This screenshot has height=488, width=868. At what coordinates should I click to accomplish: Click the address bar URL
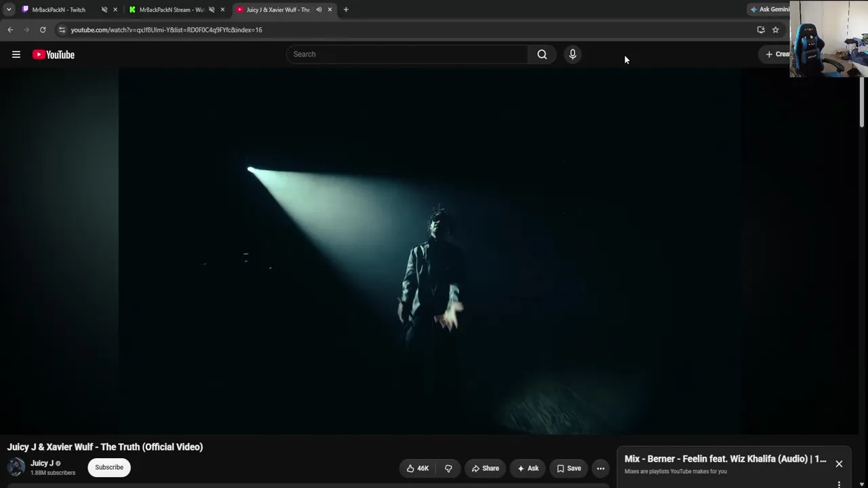(166, 30)
